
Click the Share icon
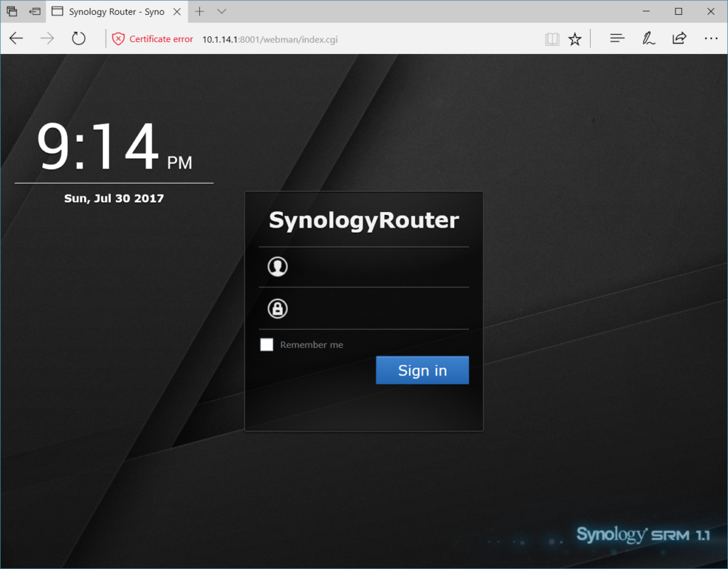click(679, 38)
